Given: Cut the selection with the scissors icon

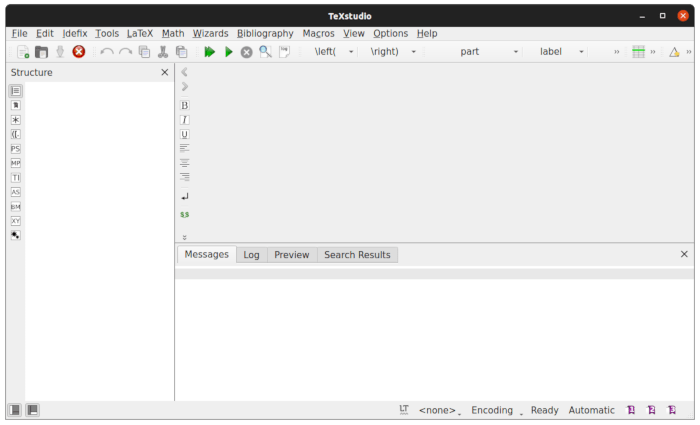Looking at the screenshot, I should (162, 52).
